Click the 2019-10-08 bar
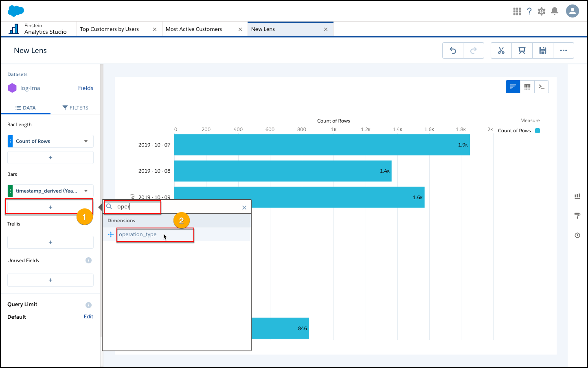Screen dimensions: 588x368 click(x=283, y=171)
